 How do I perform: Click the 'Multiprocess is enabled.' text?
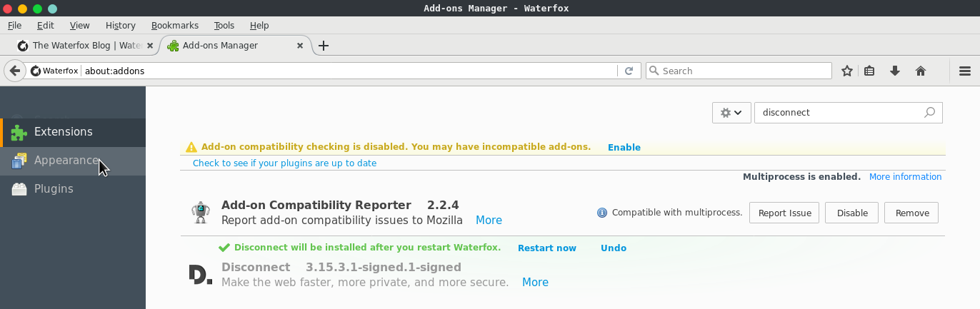pyautogui.click(x=801, y=176)
